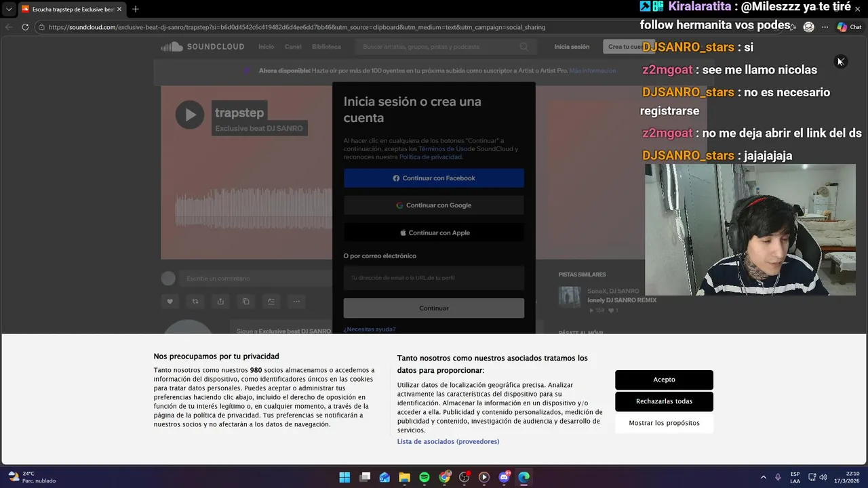Click the gray Continuar button
The height and width of the screenshot is (488, 868).
click(x=434, y=308)
